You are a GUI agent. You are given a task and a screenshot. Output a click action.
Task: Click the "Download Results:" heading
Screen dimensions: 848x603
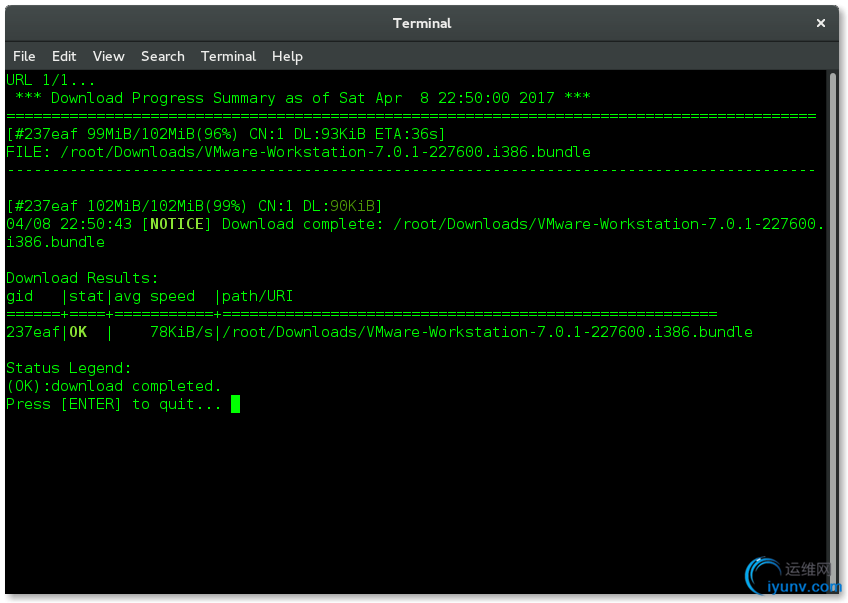82,278
